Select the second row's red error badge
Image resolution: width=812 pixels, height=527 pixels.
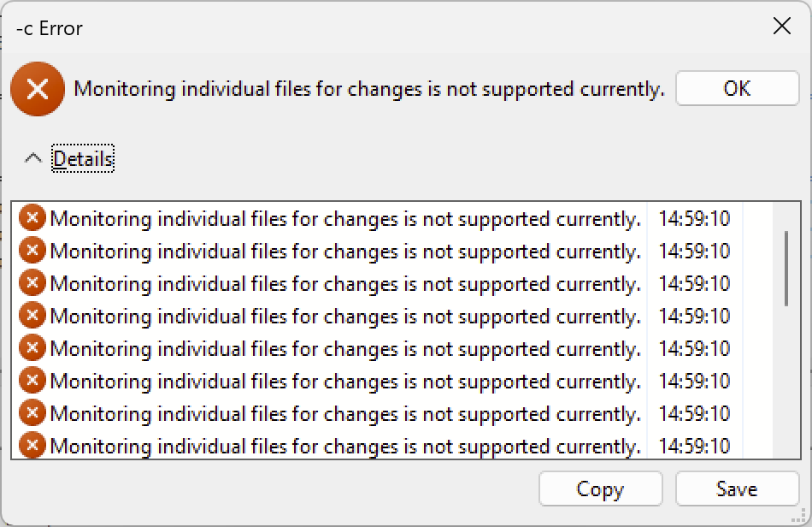coord(32,251)
